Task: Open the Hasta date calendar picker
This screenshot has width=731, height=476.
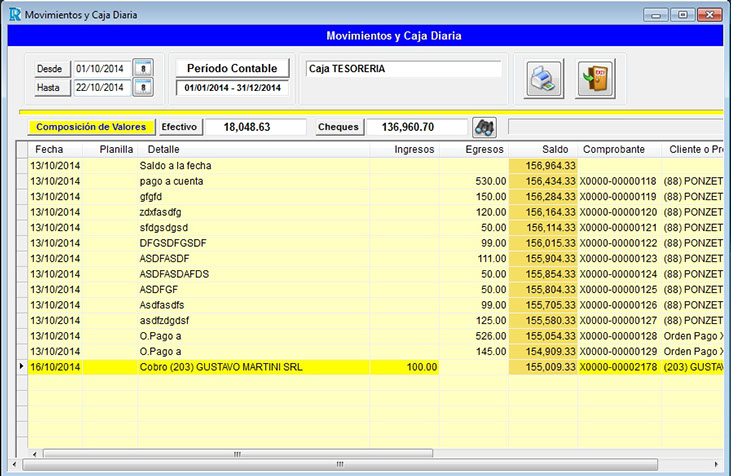Action: point(143,88)
